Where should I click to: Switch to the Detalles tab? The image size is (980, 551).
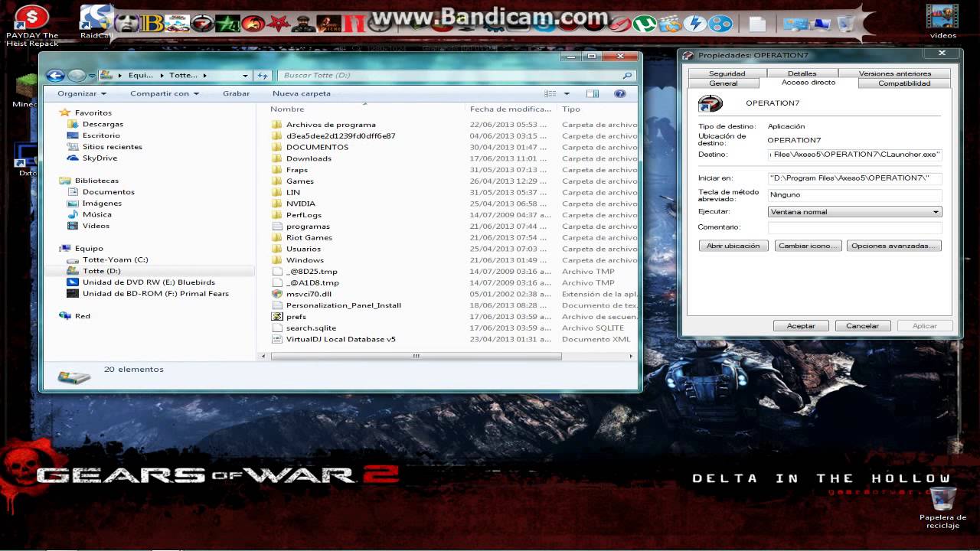802,73
